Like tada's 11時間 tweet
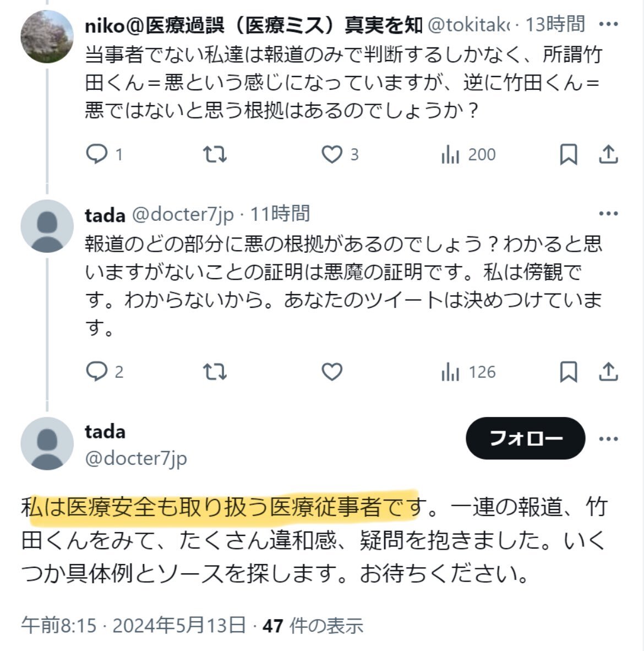The width and height of the screenshot is (644, 651). pyautogui.click(x=332, y=371)
